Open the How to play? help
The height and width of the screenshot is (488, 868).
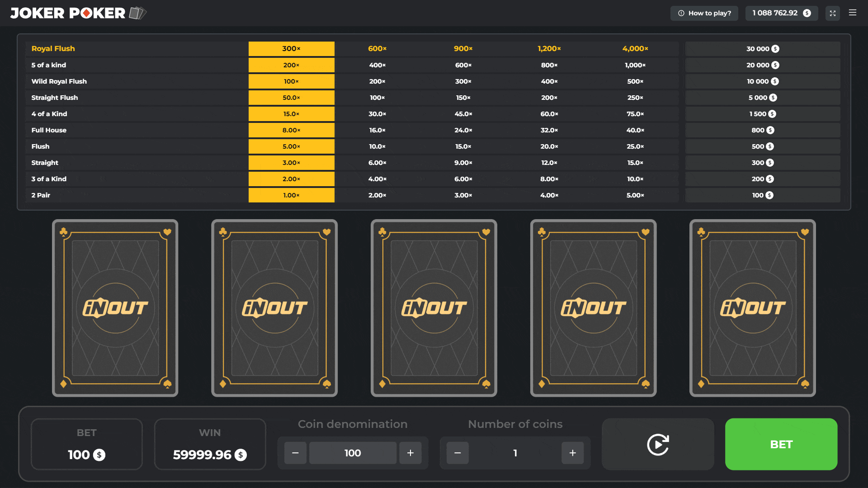[704, 13]
